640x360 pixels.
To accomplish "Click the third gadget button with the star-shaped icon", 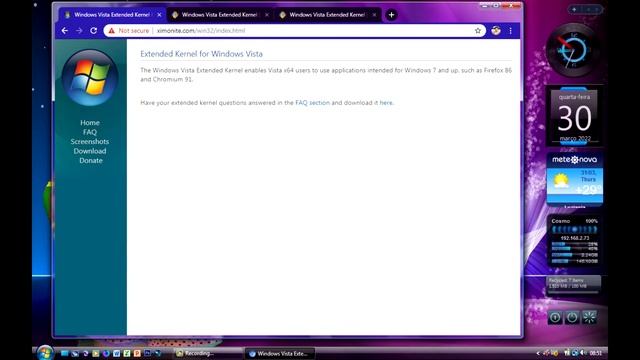I will tap(589, 317).
